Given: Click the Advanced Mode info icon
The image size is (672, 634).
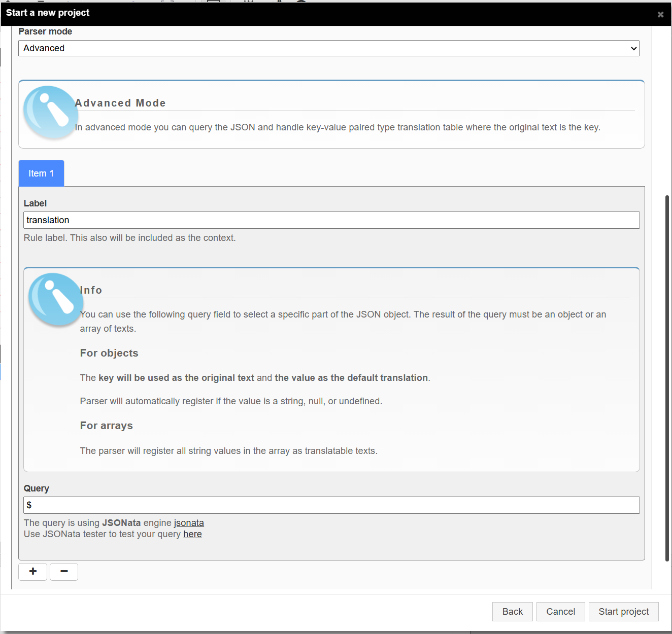Looking at the screenshot, I should (49, 112).
